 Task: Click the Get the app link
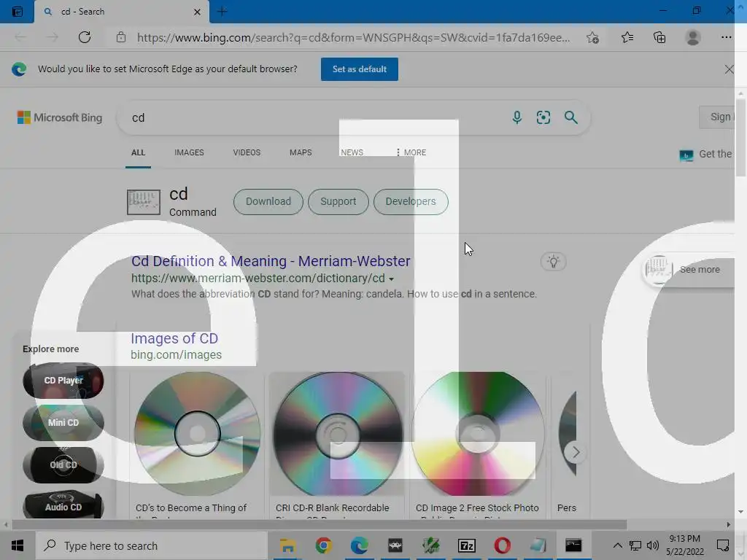[x=707, y=155]
